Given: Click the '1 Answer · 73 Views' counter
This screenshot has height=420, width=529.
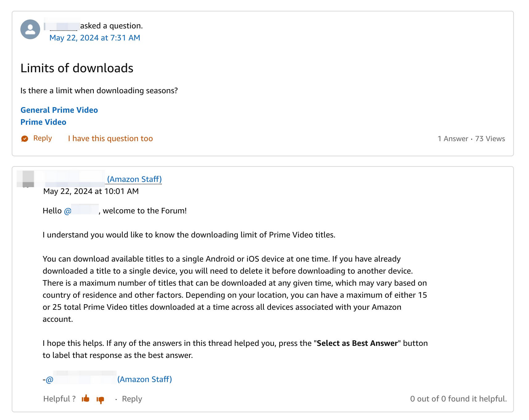Looking at the screenshot, I should [471, 139].
